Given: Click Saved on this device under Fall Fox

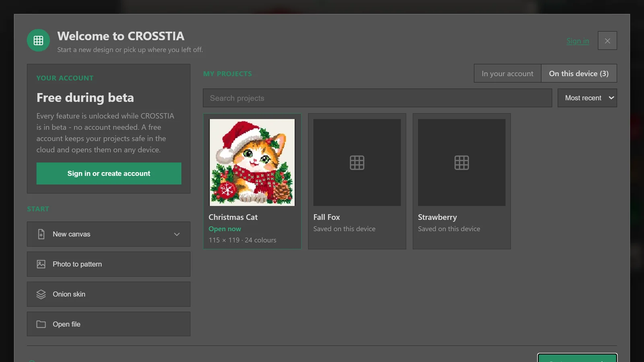Looking at the screenshot, I should coord(345,229).
